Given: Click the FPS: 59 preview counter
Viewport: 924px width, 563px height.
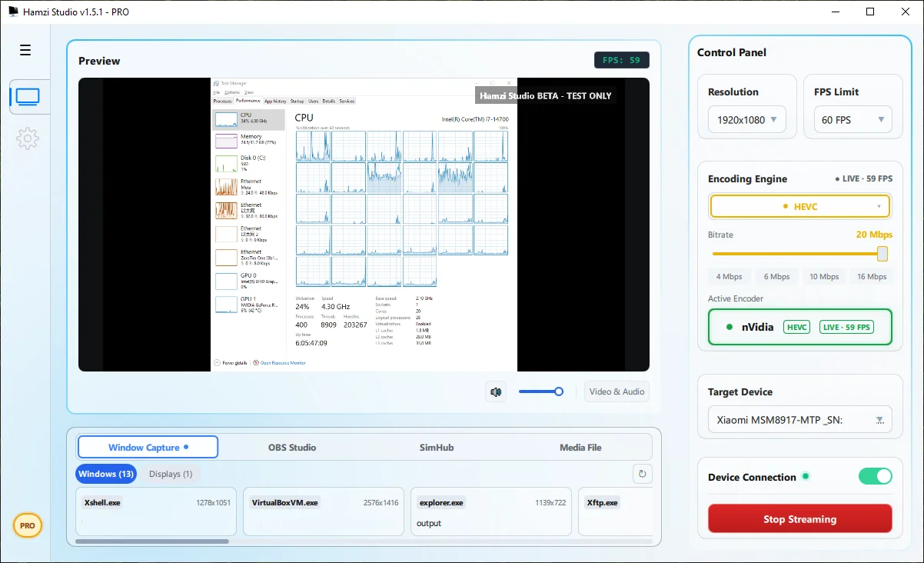Looking at the screenshot, I should click(x=622, y=60).
